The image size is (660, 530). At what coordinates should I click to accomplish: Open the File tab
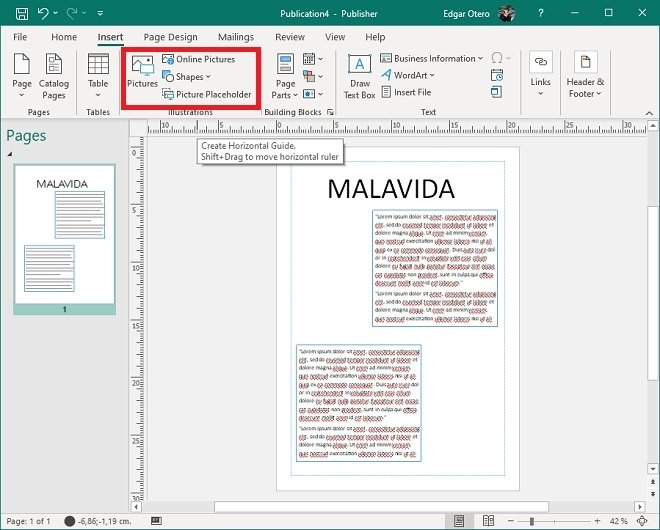20,37
